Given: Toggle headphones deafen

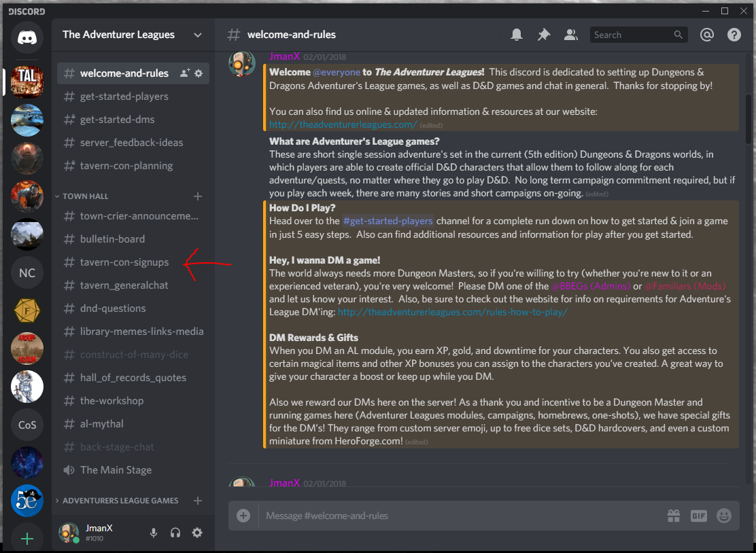Looking at the screenshot, I should pos(175,533).
